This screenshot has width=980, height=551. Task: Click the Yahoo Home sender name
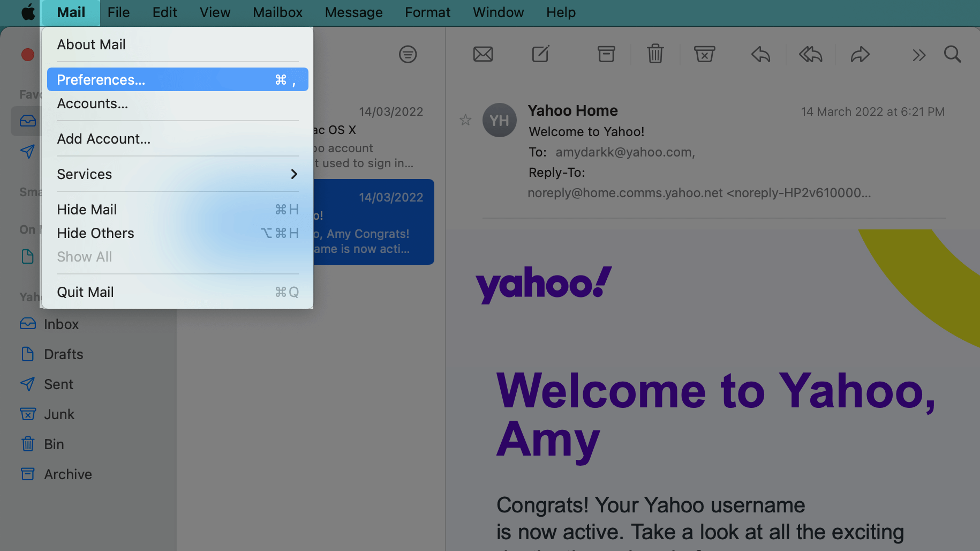click(x=572, y=110)
